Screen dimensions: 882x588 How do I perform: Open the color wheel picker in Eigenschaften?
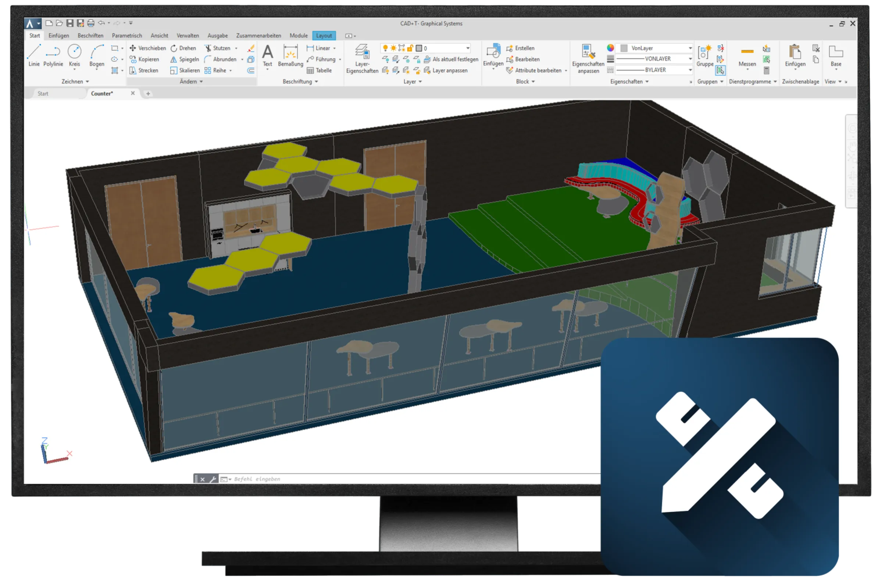(610, 48)
